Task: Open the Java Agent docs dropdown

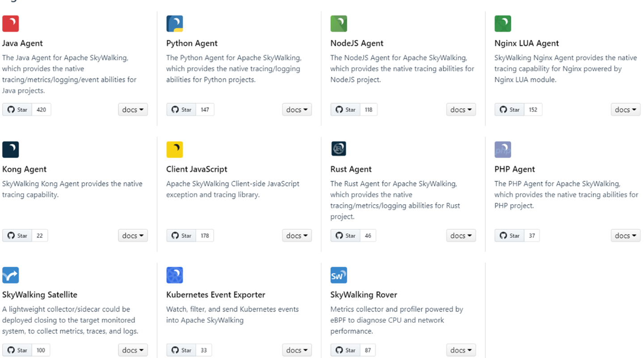Action: click(133, 110)
